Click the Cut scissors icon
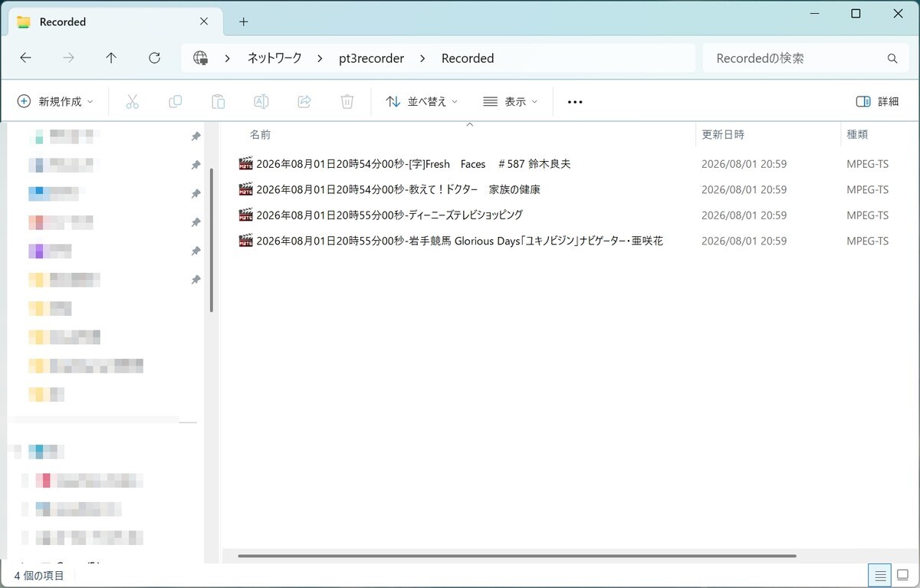Screen dimensions: 920x588 pos(132,101)
